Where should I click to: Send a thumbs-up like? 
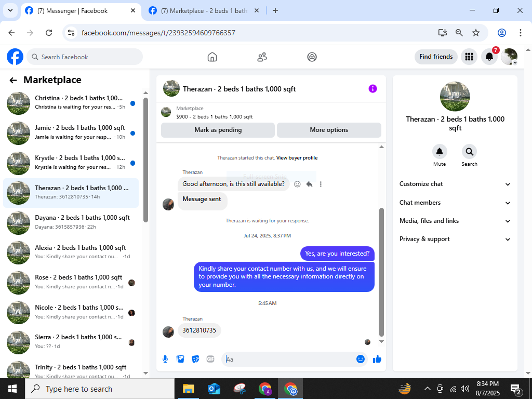377,359
